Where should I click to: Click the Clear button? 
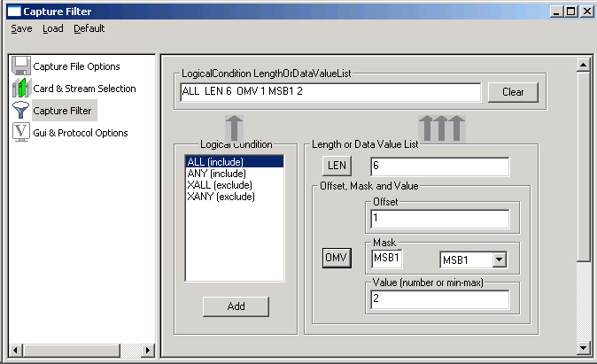click(x=513, y=92)
